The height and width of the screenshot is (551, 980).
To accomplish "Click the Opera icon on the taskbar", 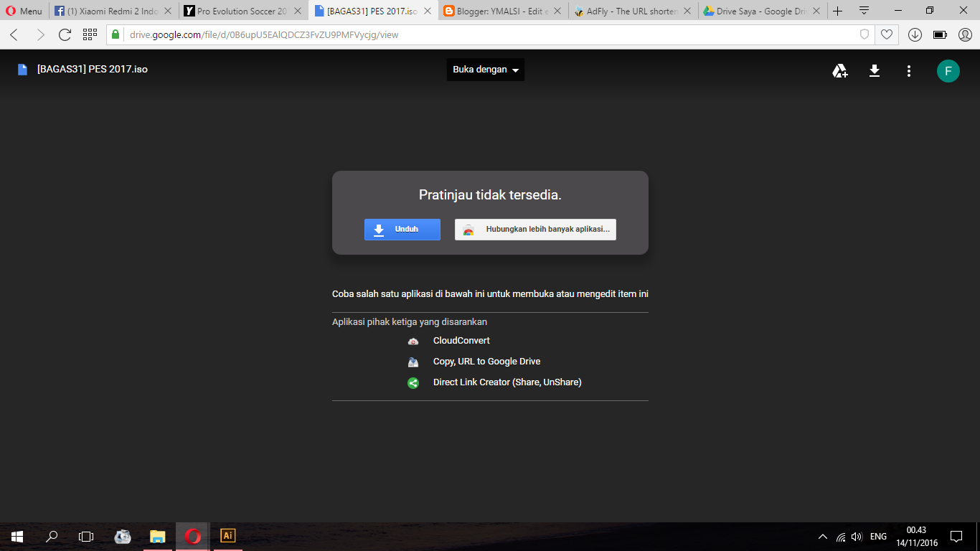I will [x=192, y=536].
